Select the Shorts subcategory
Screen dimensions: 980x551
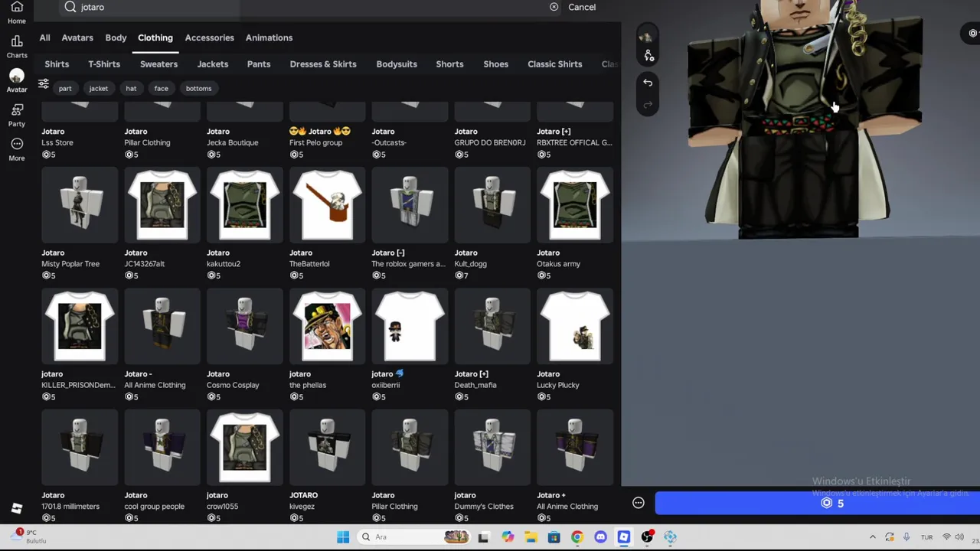(449, 64)
